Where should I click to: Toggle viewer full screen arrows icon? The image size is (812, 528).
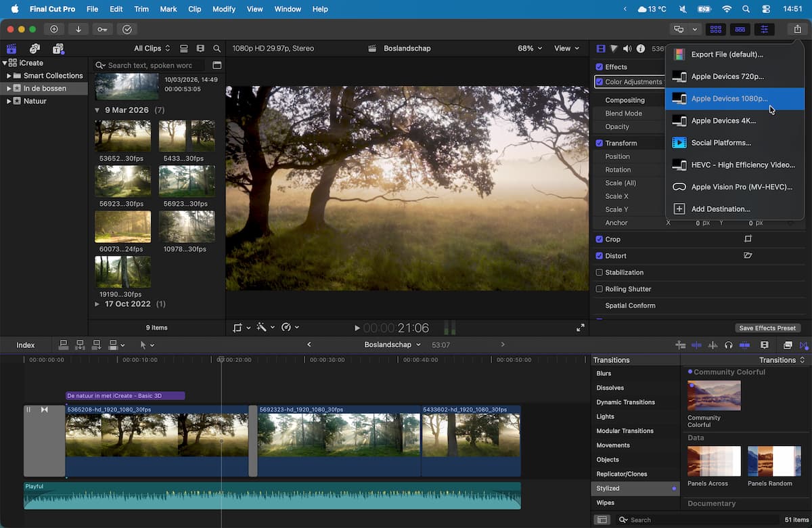[580, 328]
